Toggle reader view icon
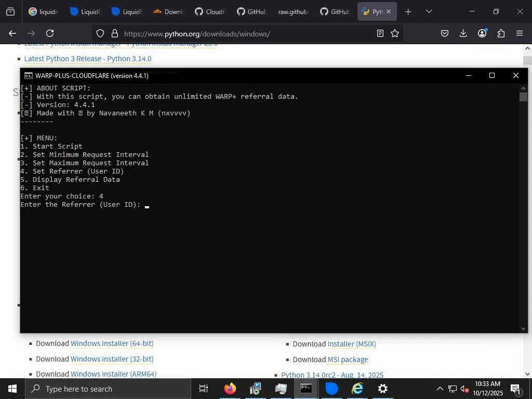Viewport: 532px width, 399px height. [380, 33]
